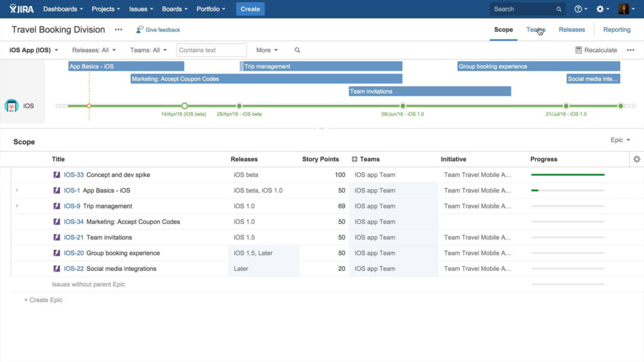Open the Portfolio menu

[211, 9]
